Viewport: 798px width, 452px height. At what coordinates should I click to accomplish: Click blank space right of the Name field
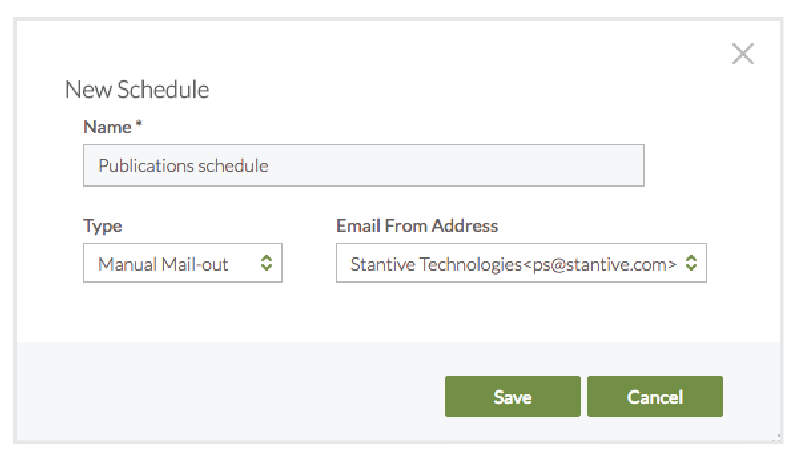point(710,166)
